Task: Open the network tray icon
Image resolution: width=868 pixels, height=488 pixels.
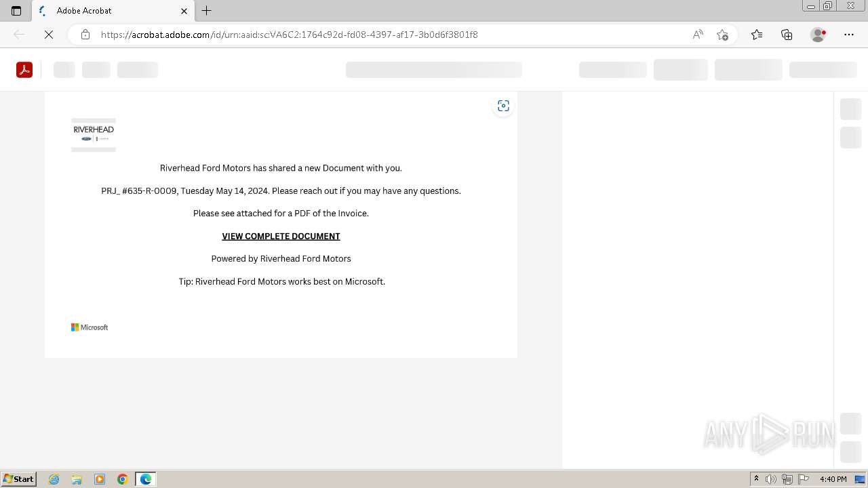Action: [x=787, y=479]
